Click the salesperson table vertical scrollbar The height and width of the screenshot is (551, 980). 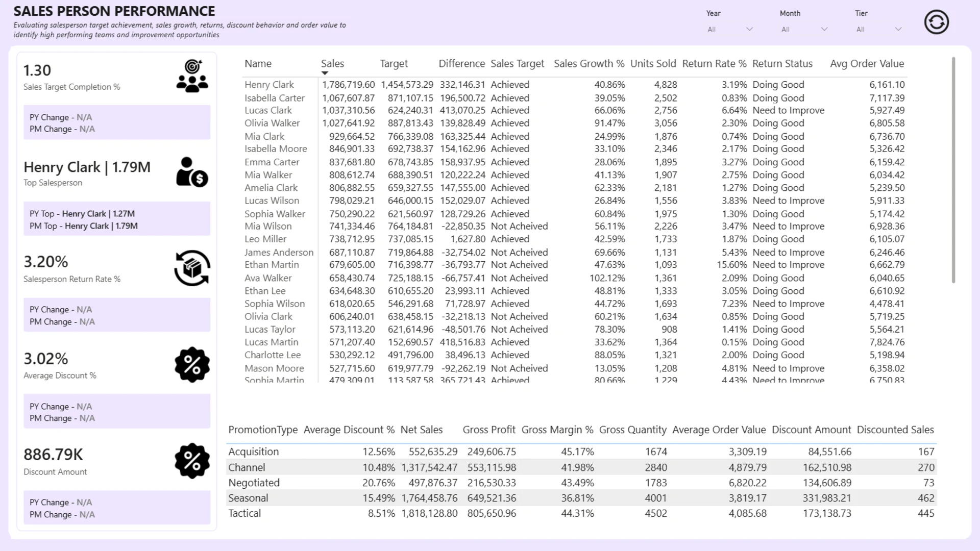953,170
